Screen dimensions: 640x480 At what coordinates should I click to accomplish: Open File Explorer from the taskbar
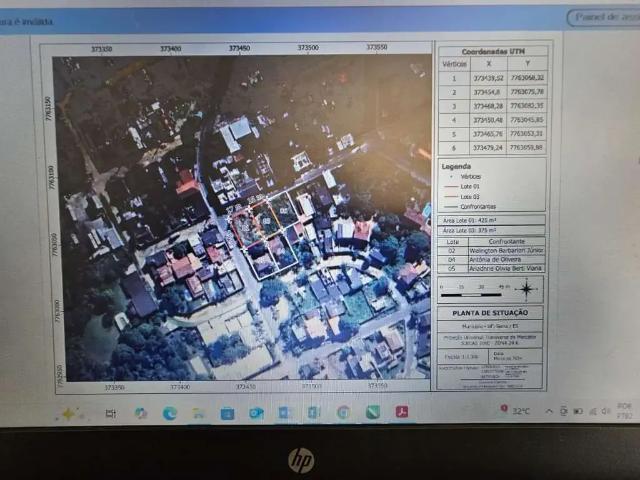pyautogui.click(x=198, y=413)
